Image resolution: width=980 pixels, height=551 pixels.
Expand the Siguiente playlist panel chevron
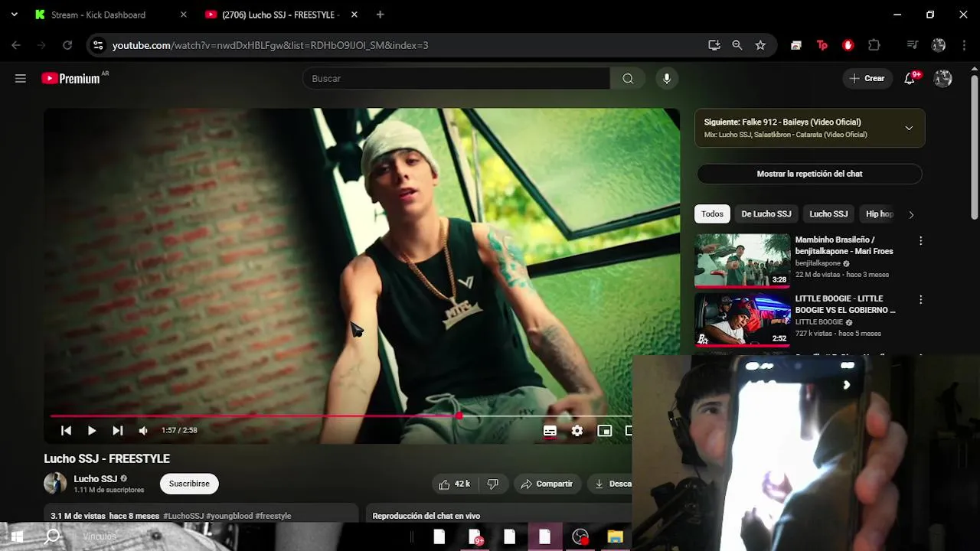coord(909,128)
